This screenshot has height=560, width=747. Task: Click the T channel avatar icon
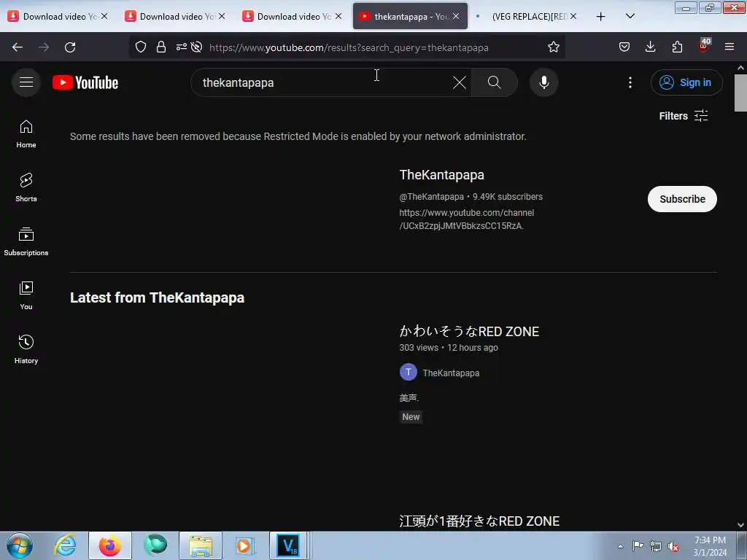(x=409, y=373)
